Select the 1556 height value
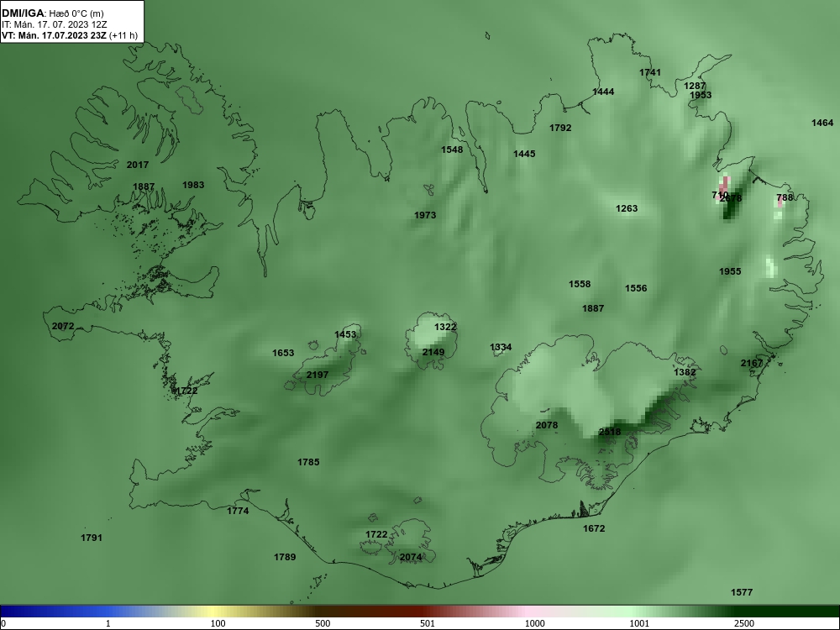840x630 pixels. [637, 288]
